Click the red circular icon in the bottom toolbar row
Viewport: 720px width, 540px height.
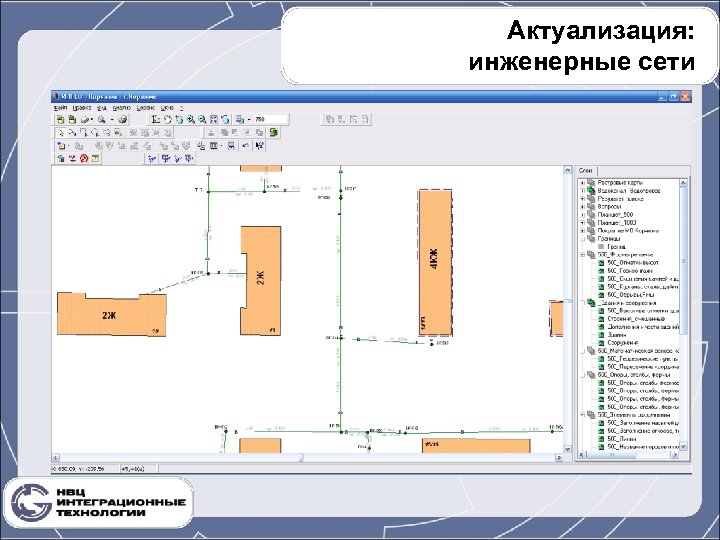click(x=84, y=159)
